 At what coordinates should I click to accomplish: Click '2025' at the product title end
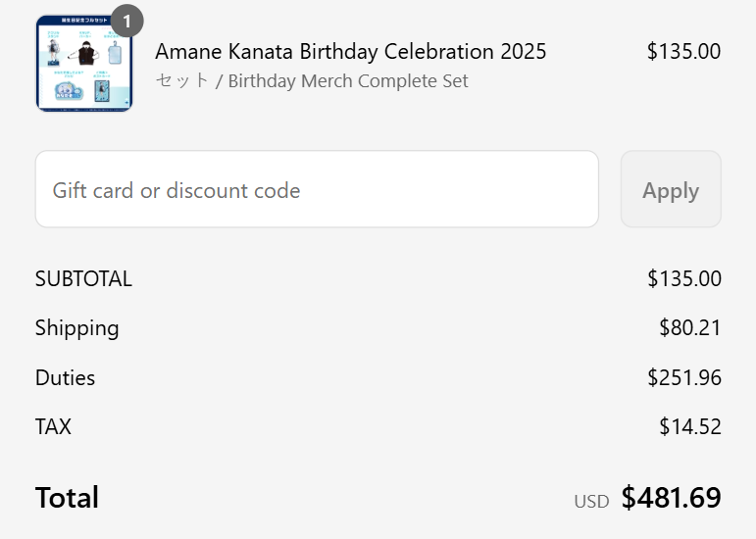point(523,51)
